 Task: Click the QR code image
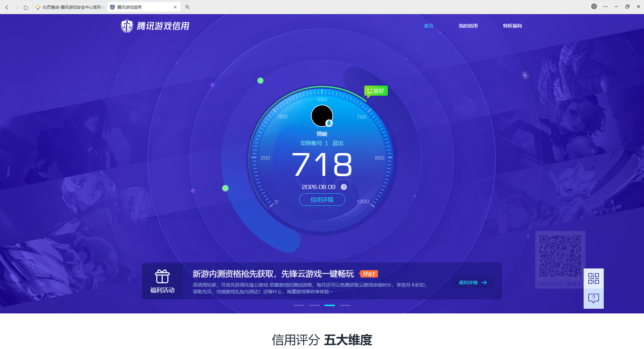560,256
